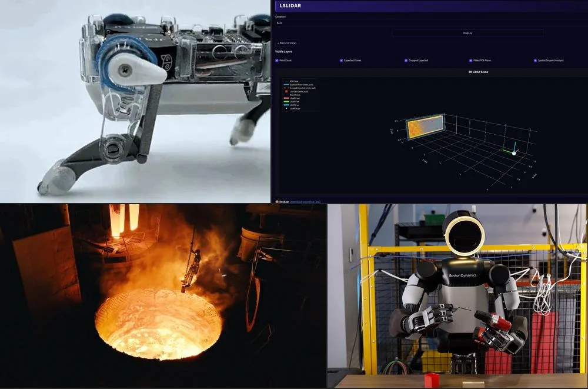Click the LSLIDAR header title

click(290, 6)
